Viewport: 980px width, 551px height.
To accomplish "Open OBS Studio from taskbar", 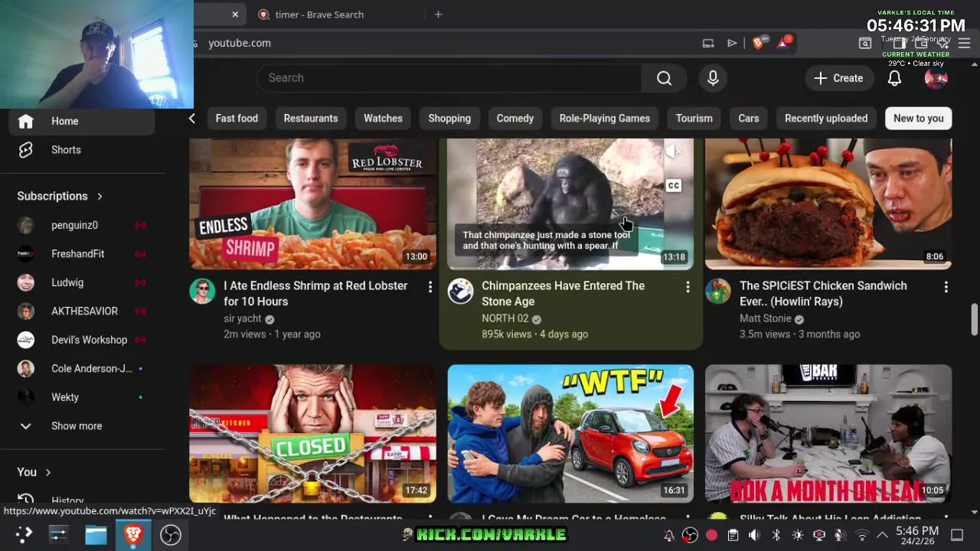I will (x=170, y=534).
